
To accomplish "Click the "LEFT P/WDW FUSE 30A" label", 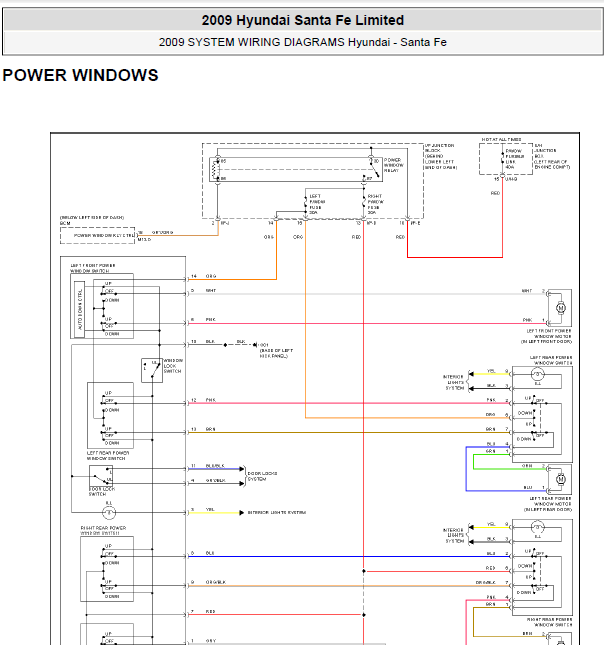I will (317, 204).
